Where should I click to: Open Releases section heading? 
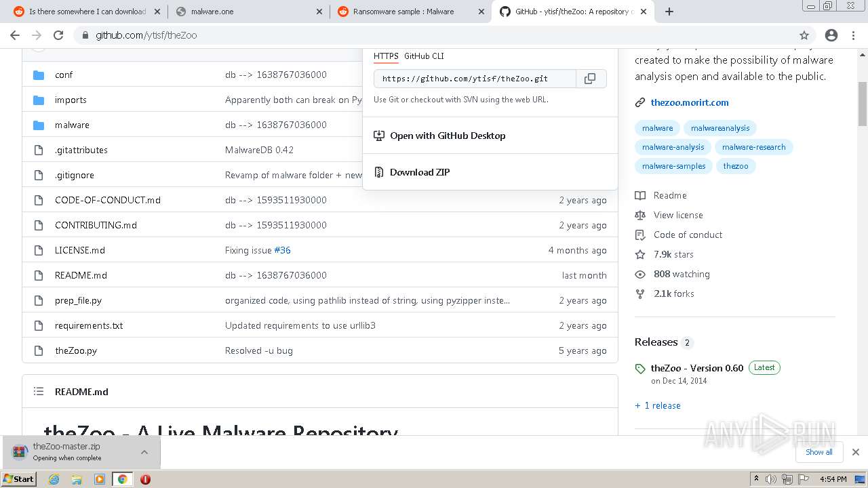coord(656,342)
